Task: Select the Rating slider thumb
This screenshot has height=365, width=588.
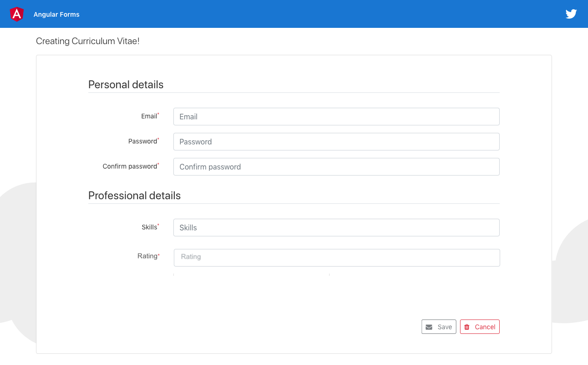Action: tap(329, 275)
